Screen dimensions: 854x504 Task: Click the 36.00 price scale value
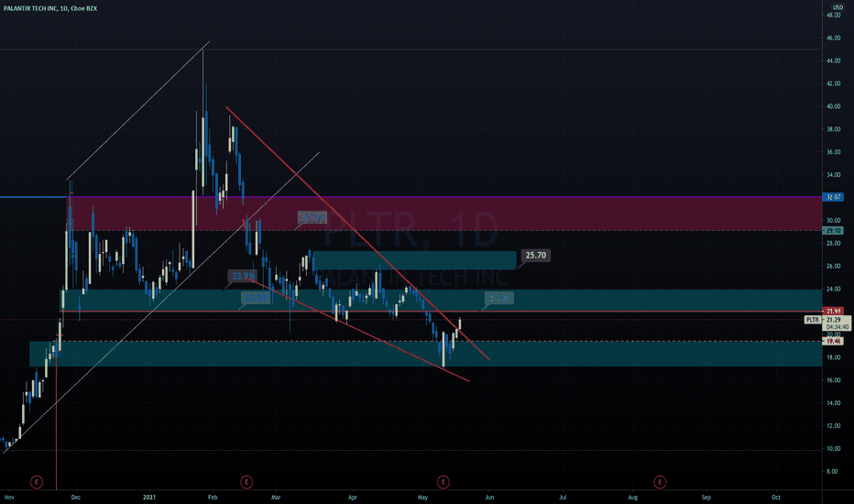point(833,152)
